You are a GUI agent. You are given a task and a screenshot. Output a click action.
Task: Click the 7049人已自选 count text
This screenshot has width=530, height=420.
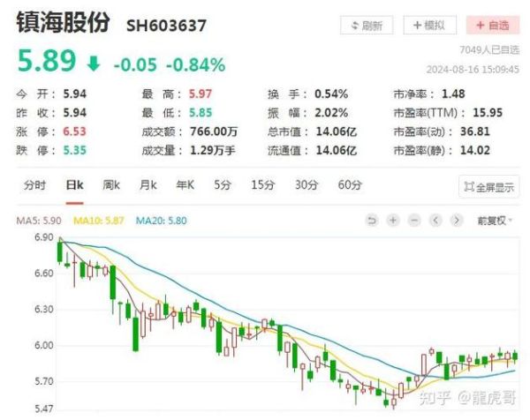(489, 50)
